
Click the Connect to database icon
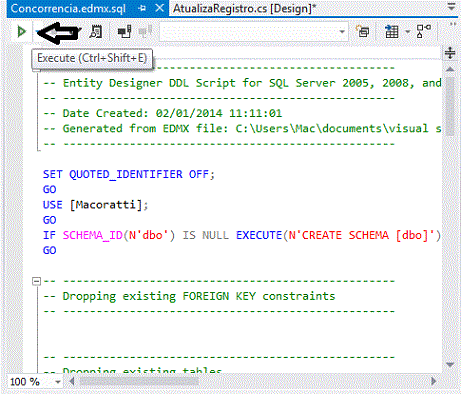[125, 32]
